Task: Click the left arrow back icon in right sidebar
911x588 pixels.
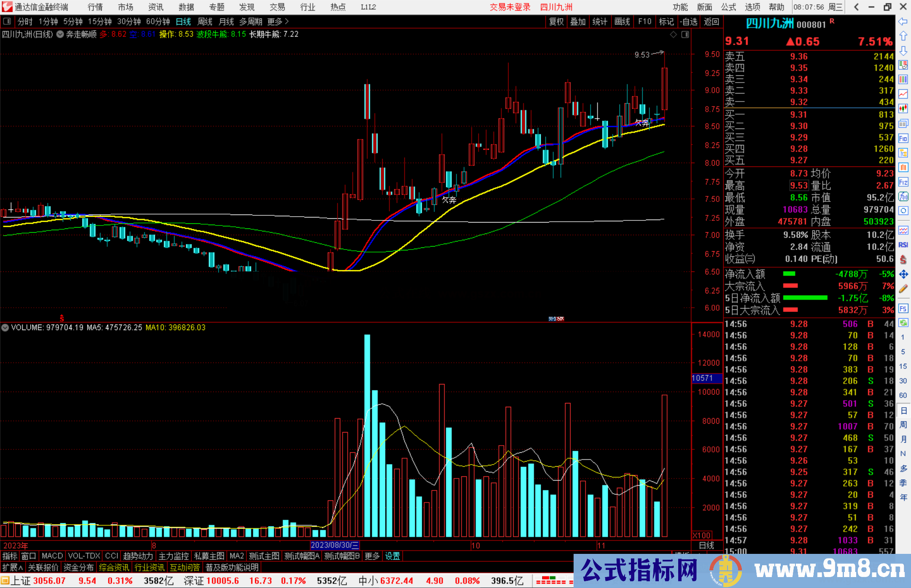Action: coord(903,21)
